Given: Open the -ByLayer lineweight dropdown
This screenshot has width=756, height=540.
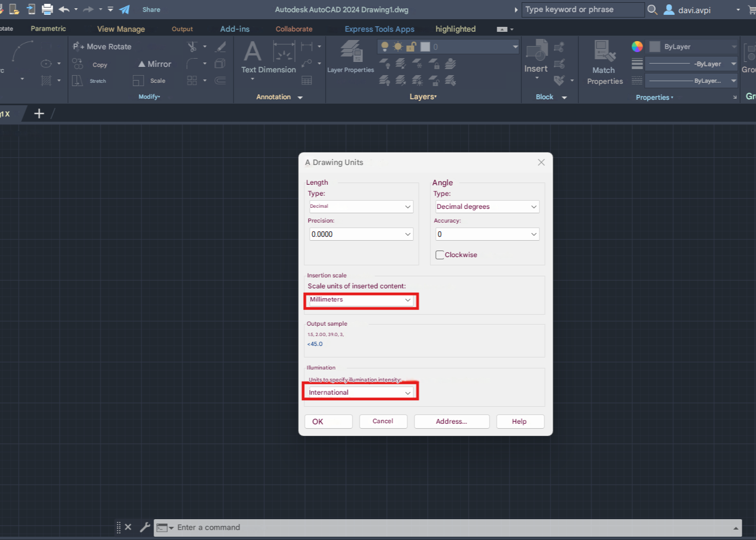Looking at the screenshot, I should (x=692, y=64).
